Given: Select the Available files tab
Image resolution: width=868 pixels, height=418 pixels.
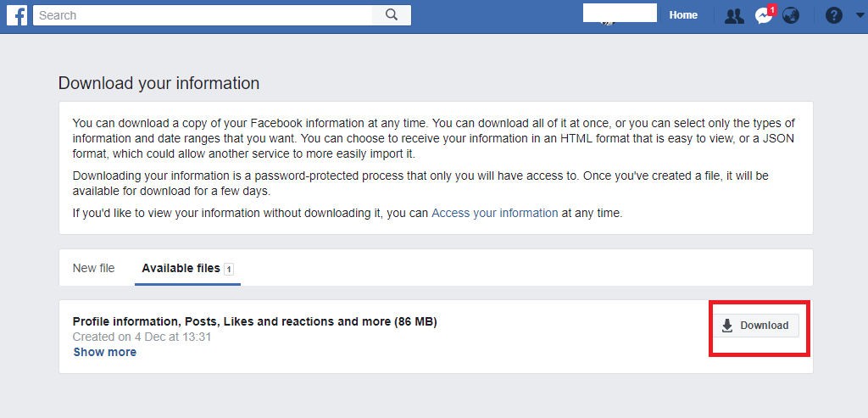Looking at the screenshot, I should pyautogui.click(x=181, y=268).
